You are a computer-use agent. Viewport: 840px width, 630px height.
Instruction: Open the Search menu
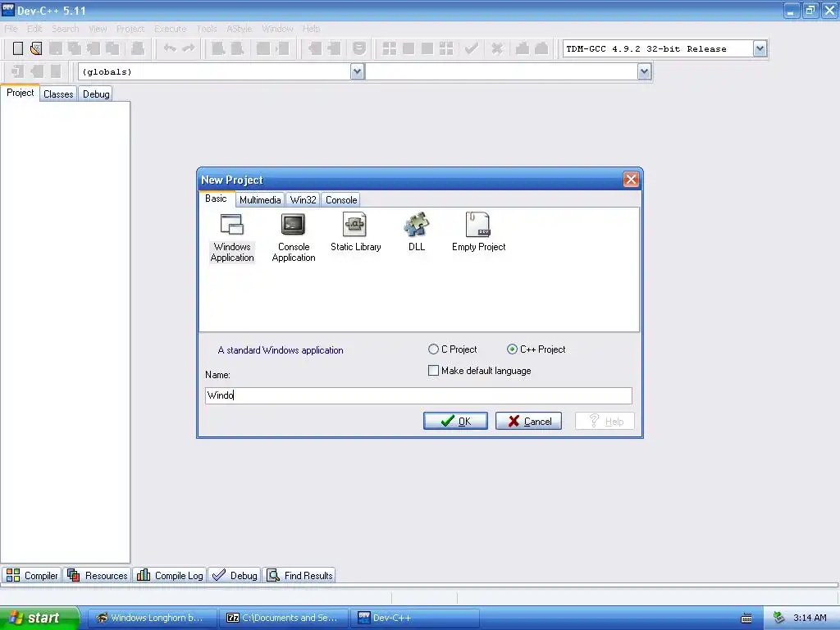(66, 29)
